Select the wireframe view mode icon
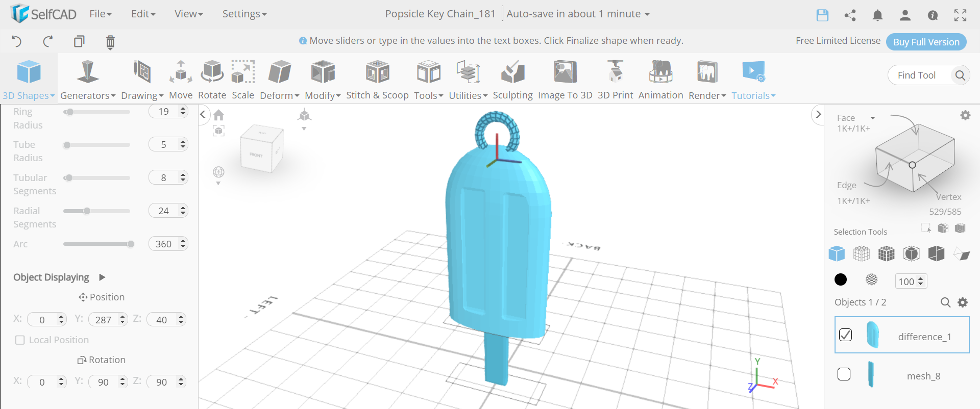This screenshot has height=409, width=980. coord(862,253)
